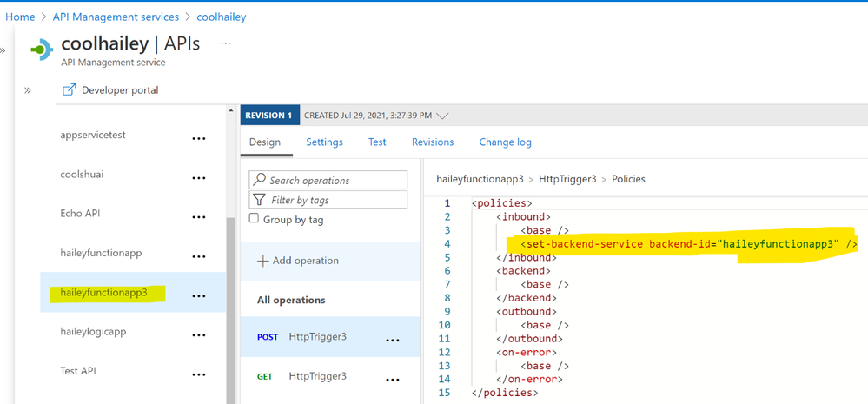Click haileyfunctionapp3 in the policy breadcrumb

pos(480,179)
